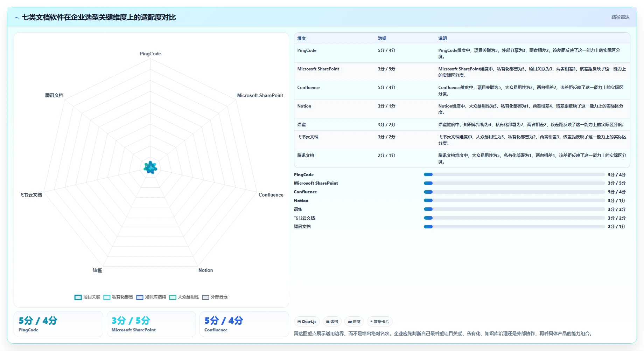Image resolution: width=644 pixels, height=351 pixels.
Task: Click the data cluster at radar chart center
Action: coord(150,167)
